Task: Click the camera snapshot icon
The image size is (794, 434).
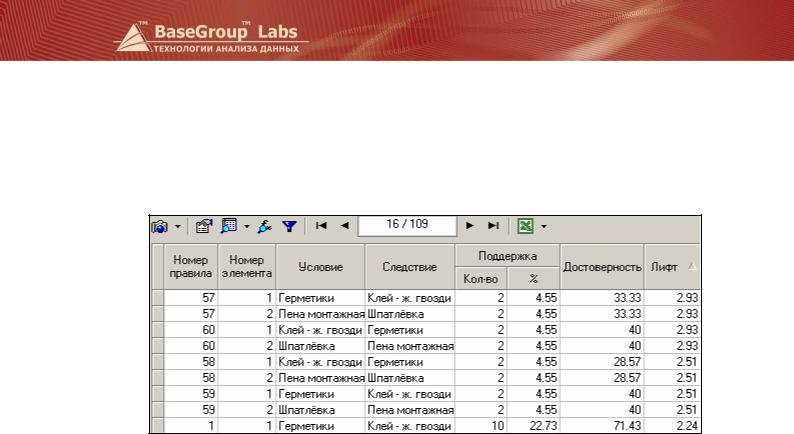Action: [160, 226]
